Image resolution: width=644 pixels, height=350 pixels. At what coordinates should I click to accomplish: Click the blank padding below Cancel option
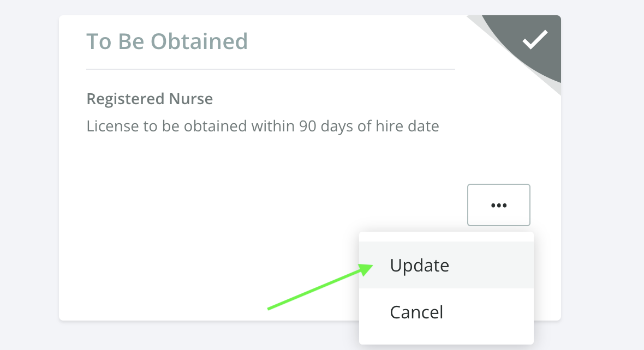[x=446, y=340]
